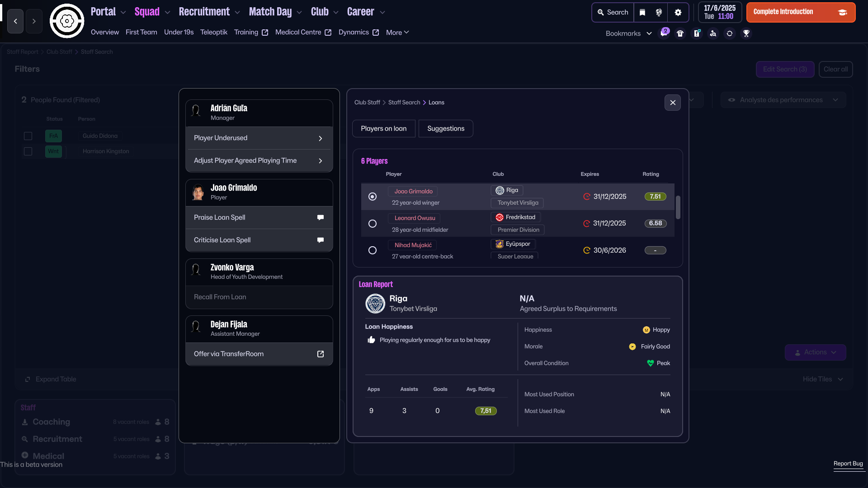868x488 pixels.
Task: Expand Adjust Player Agreed Playing Time
Action: coord(259,160)
